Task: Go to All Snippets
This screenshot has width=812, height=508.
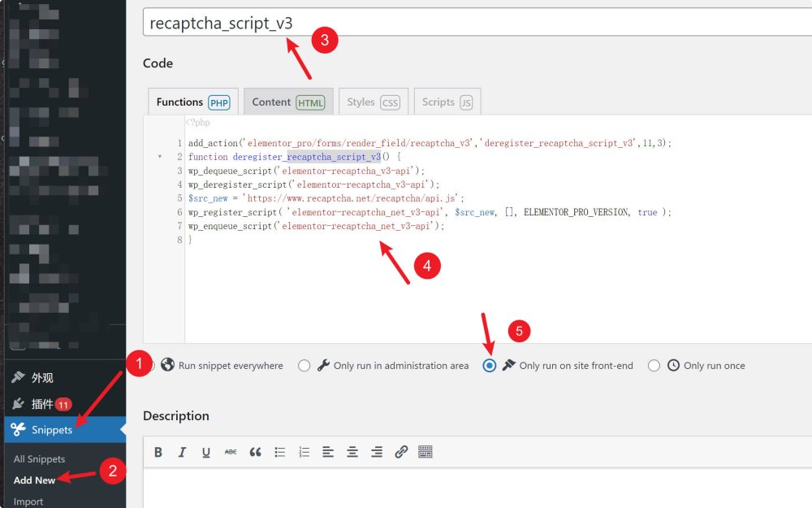Action: [39, 458]
